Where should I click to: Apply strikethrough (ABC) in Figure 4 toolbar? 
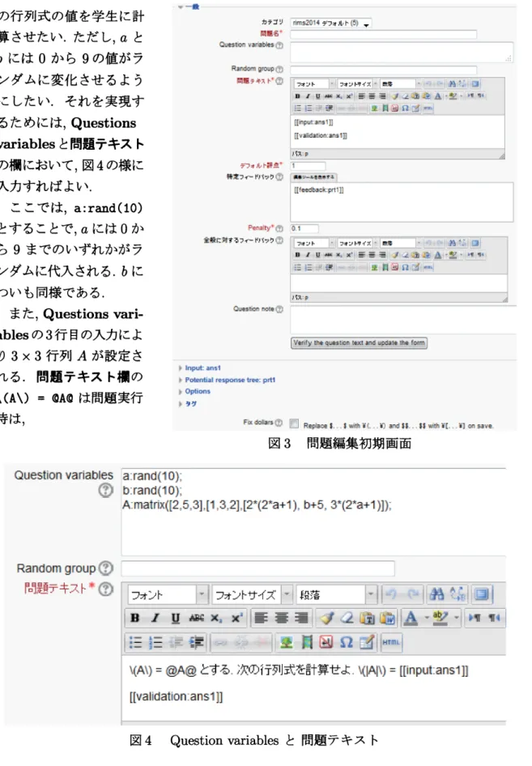196,618
